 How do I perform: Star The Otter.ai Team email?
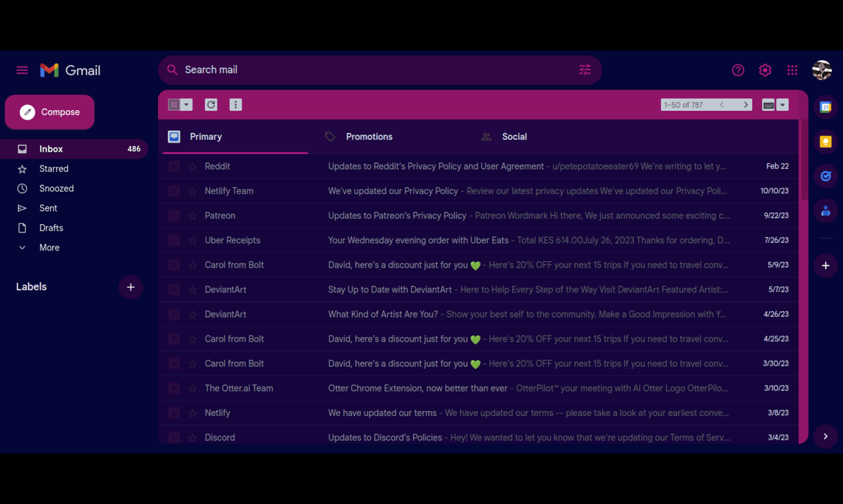[192, 388]
